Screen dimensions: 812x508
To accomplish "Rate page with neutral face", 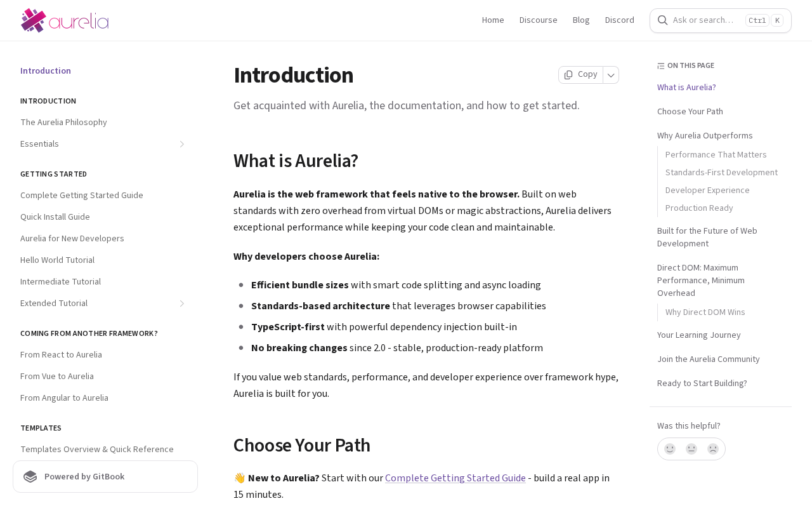I will click(x=691, y=449).
